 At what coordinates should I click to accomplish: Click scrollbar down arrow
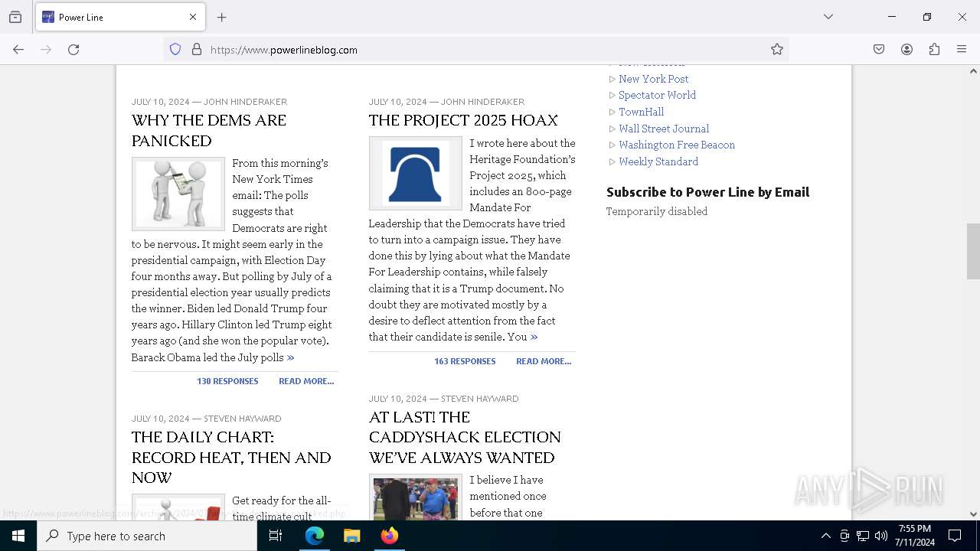973,514
